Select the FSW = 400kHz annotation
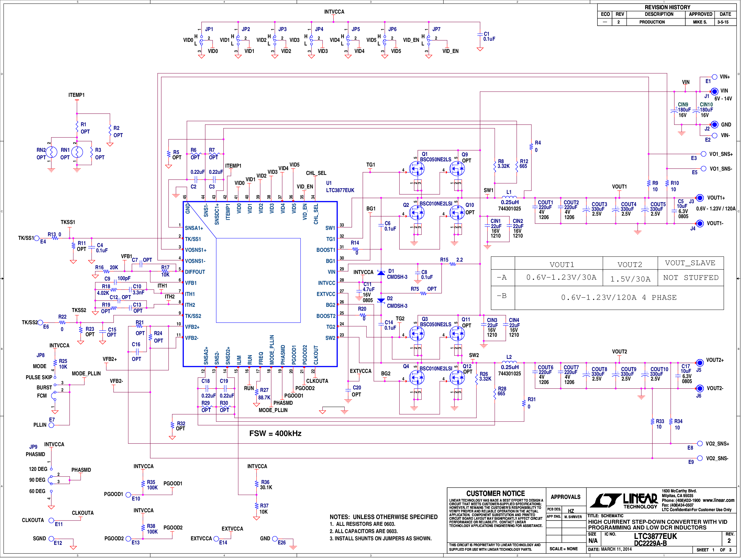742x560 pixels. pos(275,434)
